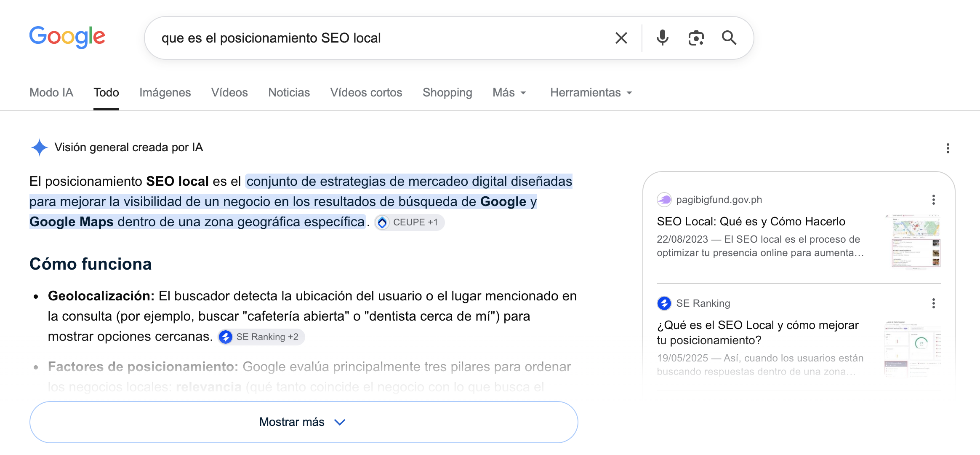This screenshot has height=455, width=980.
Task: Open the Herramientas dropdown
Action: coord(591,93)
